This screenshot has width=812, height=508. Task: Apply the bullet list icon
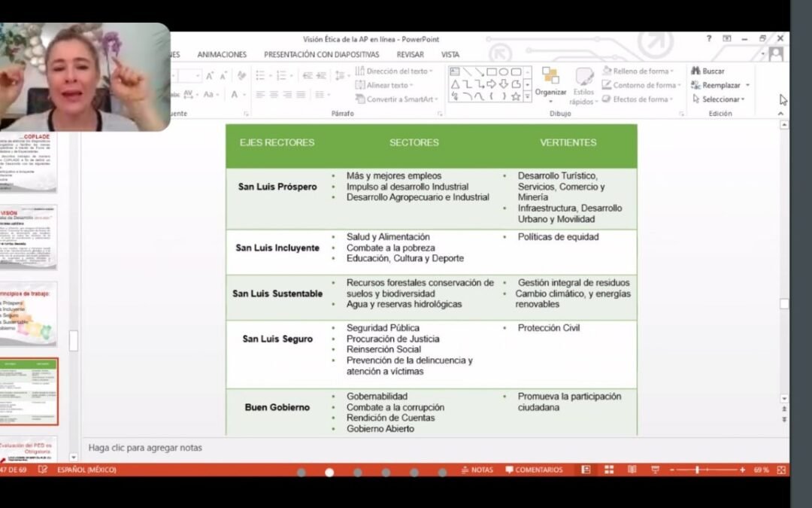260,76
